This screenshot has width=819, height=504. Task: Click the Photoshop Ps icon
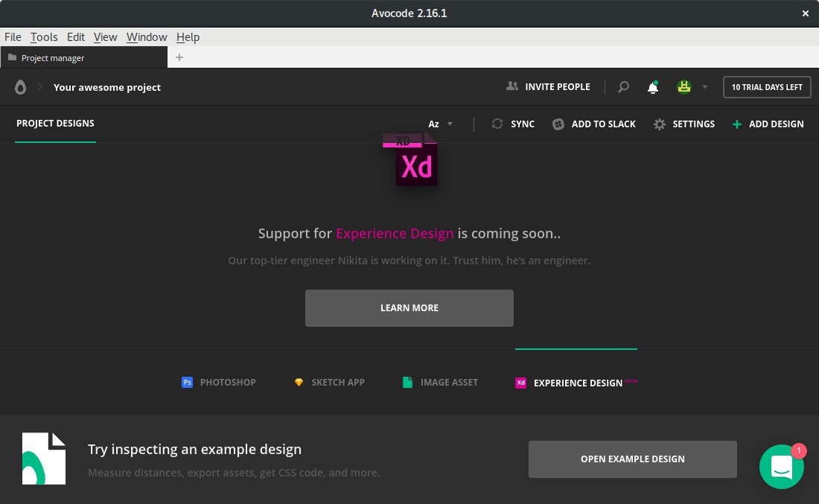(x=187, y=383)
